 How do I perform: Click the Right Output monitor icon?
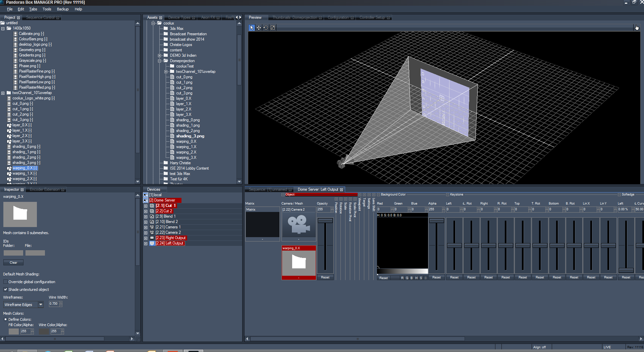click(x=152, y=238)
